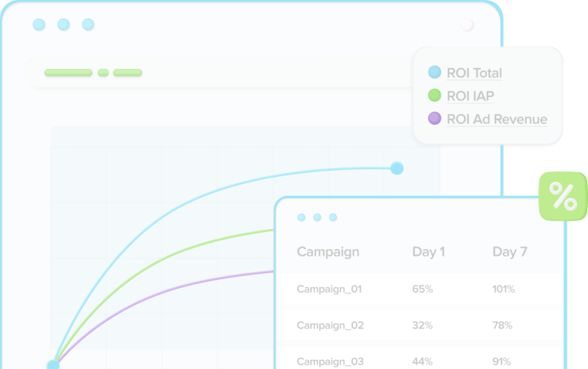Sort by the Day 1 column header
588x369 pixels.
point(428,252)
